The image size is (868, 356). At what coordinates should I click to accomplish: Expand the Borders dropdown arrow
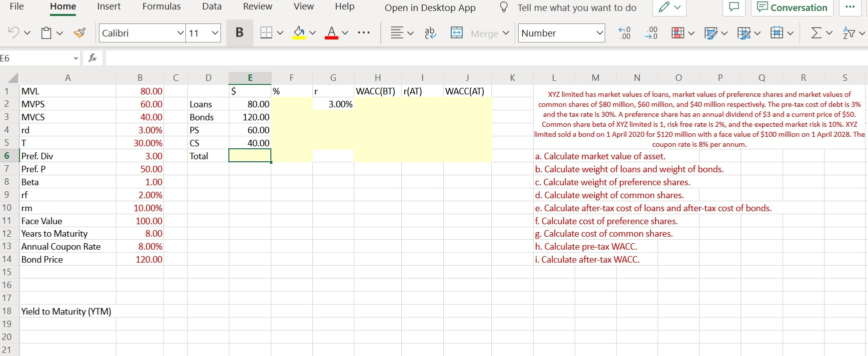click(x=280, y=33)
